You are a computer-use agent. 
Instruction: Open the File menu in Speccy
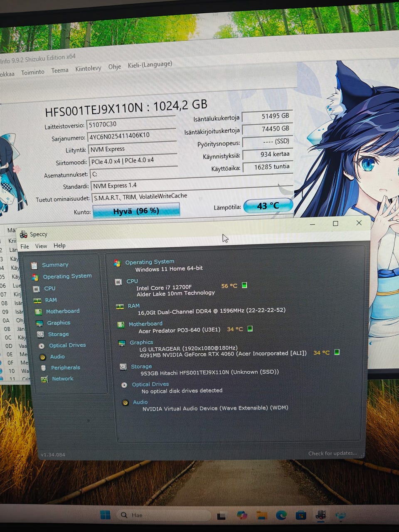(25, 246)
